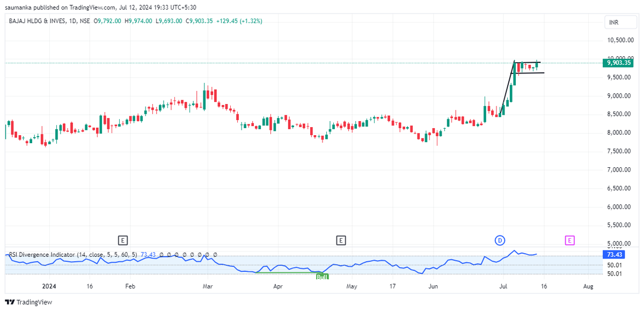
Task: Click the Feb label on time axis
Action: click(x=130, y=286)
